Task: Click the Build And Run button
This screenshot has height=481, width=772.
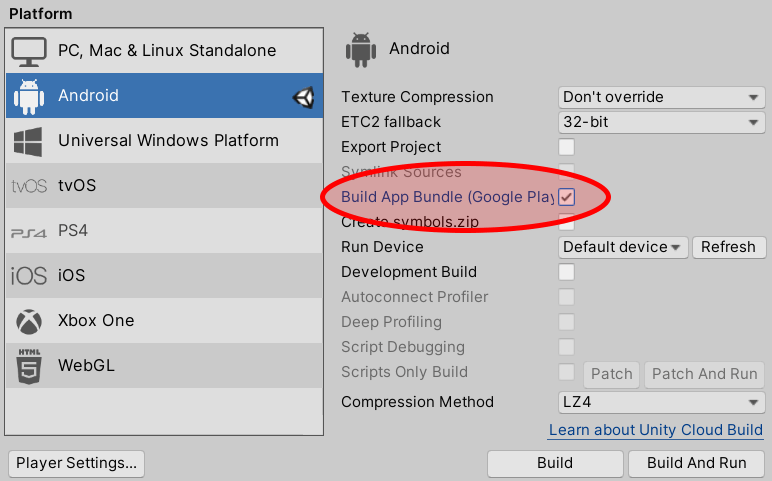Action: pos(696,463)
